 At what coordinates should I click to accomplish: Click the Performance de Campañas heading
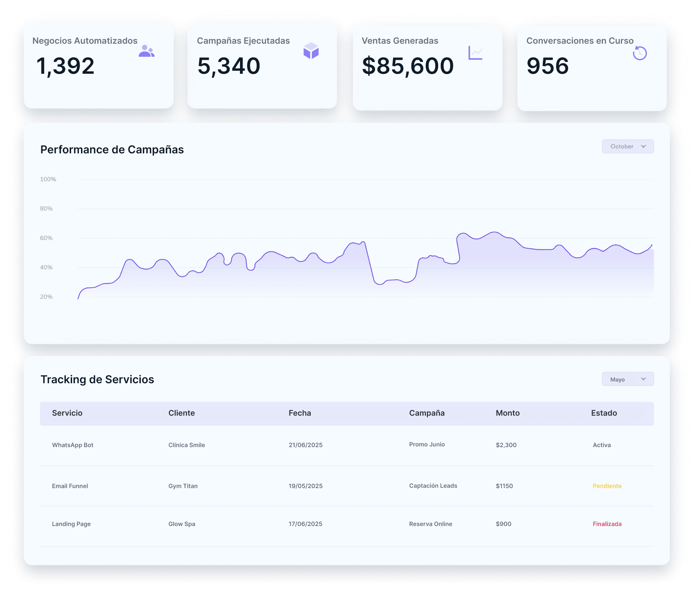pyautogui.click(x=112, y=150)
